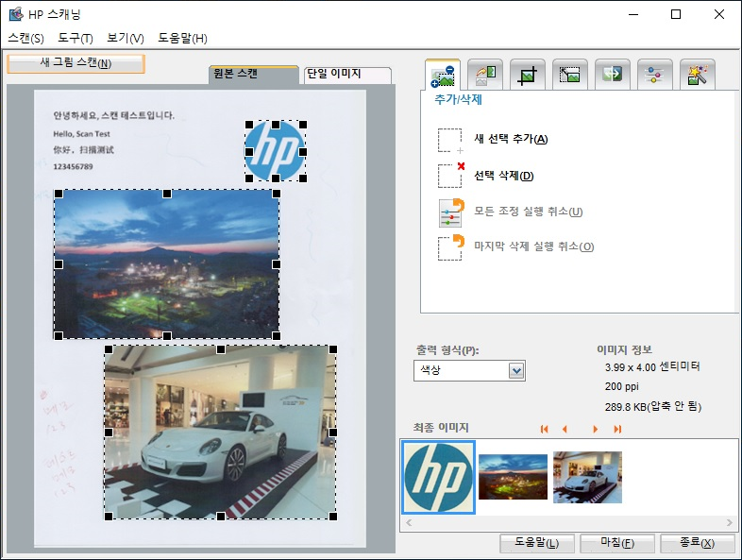This screenshot has height=560, width=742.
Task: Go to previous final image arrow
Action: click(565, 429)
